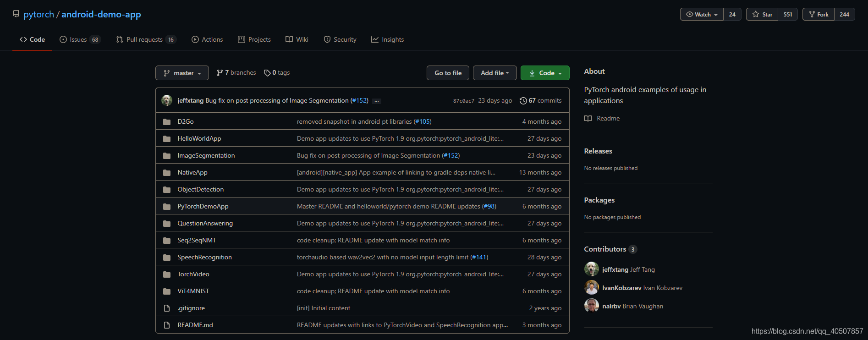
Task: Open the Contributors heading link
Action: (610, 249)
